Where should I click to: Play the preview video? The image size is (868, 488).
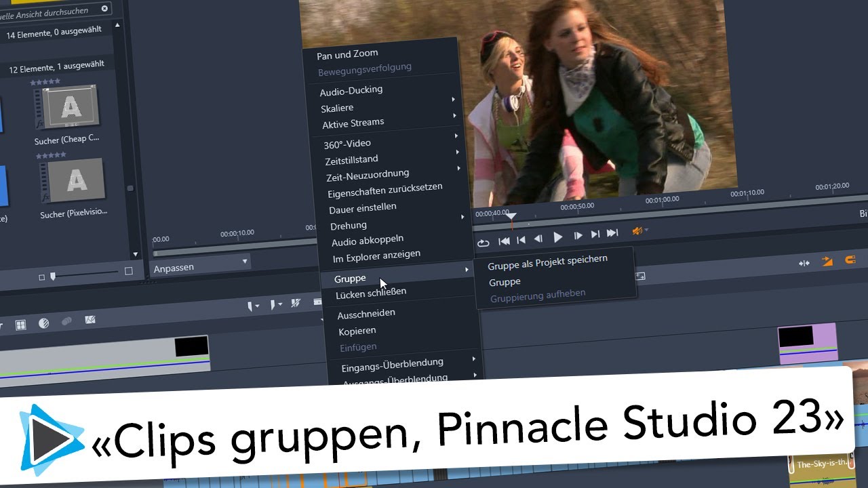(x=558, y=237)
